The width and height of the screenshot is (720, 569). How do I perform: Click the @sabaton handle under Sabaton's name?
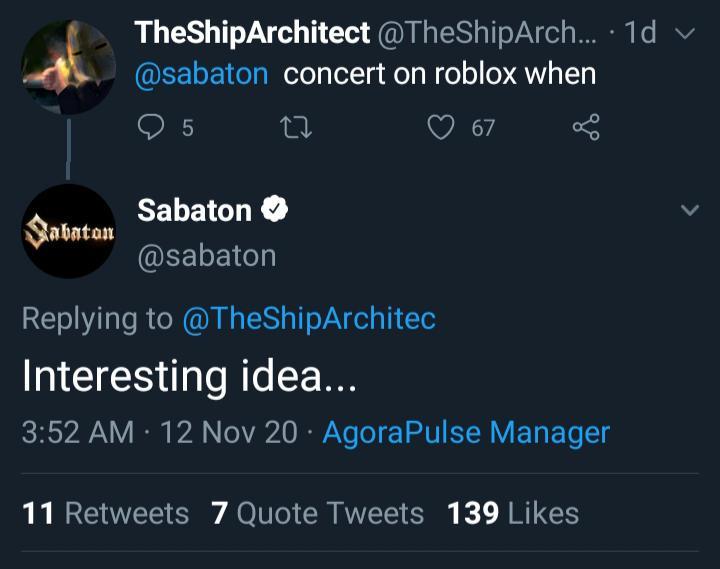(x=206, y=255)
